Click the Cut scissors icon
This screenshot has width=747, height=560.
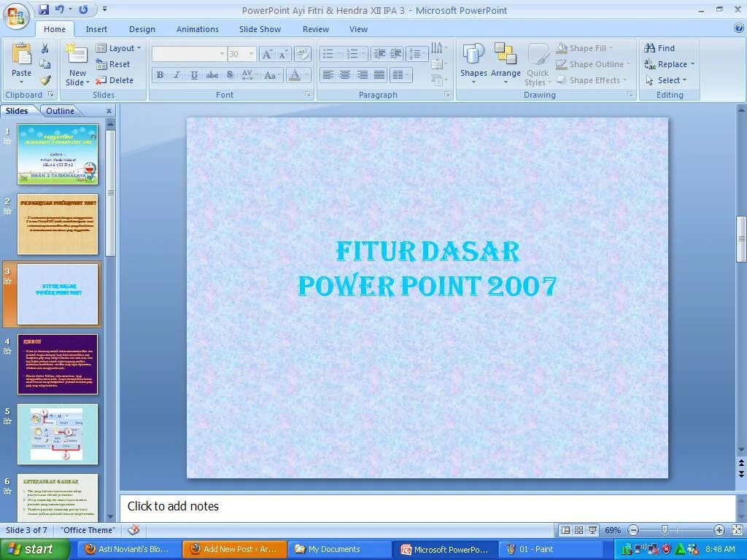[44, 48]
